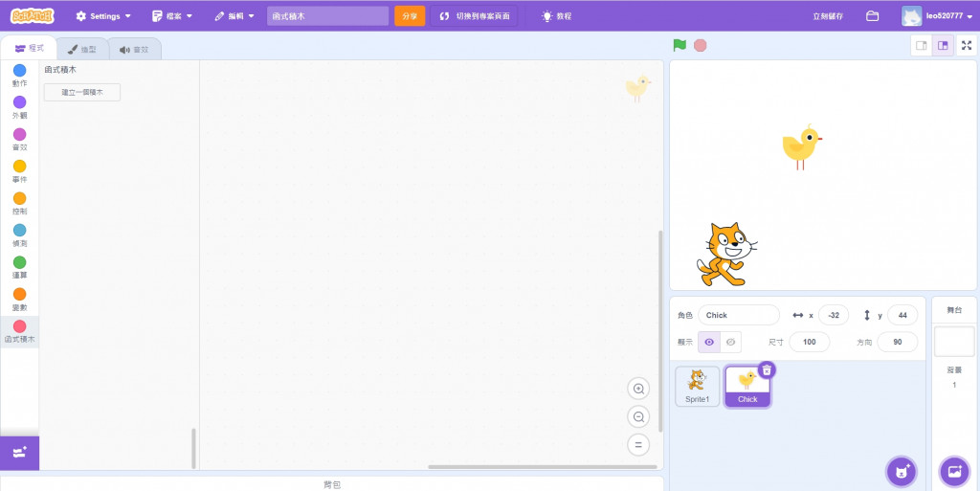
Task: Select the 偵測 sensing category
Action: coord(19,234)
